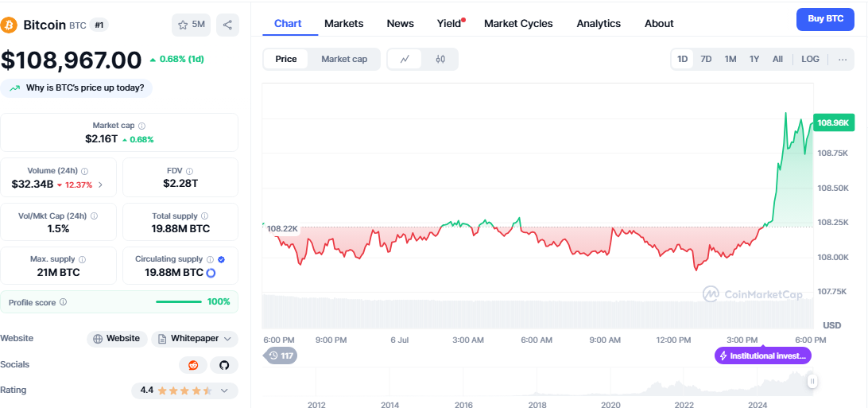The width and height of the screenshot is (868, 408).
Task: Open the chart more-options ellipsis
Action: (843, 59)
